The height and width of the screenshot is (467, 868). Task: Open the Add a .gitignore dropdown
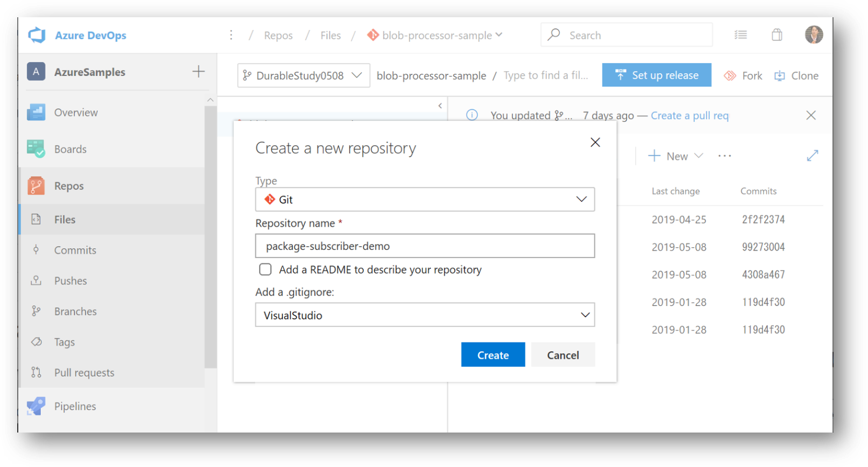(425, 315)
